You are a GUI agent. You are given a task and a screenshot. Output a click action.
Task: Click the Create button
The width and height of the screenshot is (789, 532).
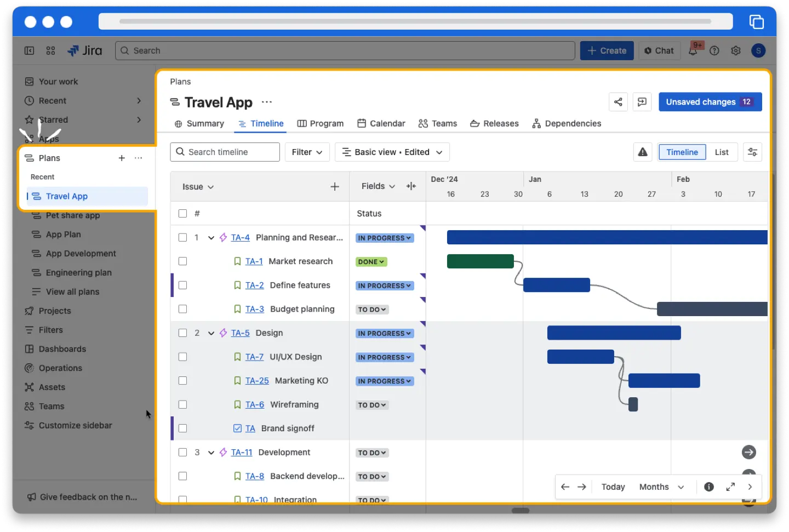tap(607, 50)
